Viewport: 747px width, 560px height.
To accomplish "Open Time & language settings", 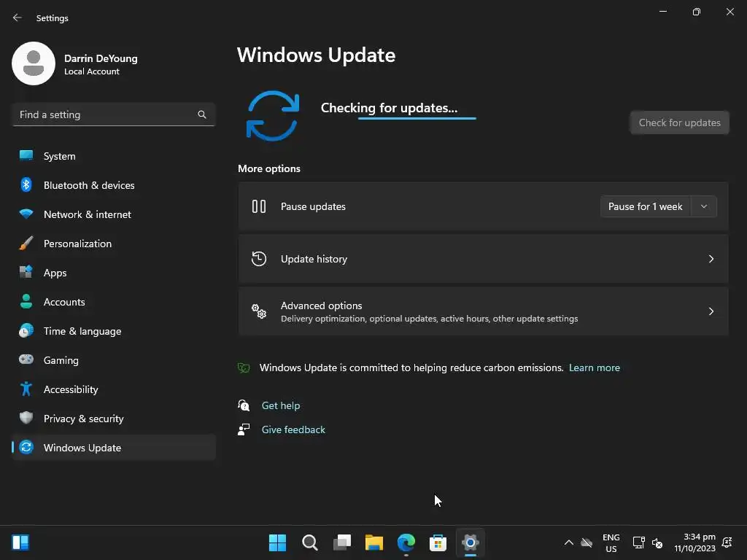I will (x=114, y=331).
